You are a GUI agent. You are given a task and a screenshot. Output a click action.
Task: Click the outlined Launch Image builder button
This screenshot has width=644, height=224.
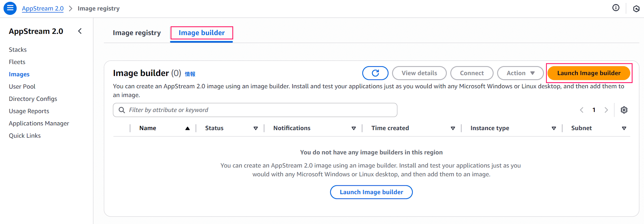click(x=371, y=192)
